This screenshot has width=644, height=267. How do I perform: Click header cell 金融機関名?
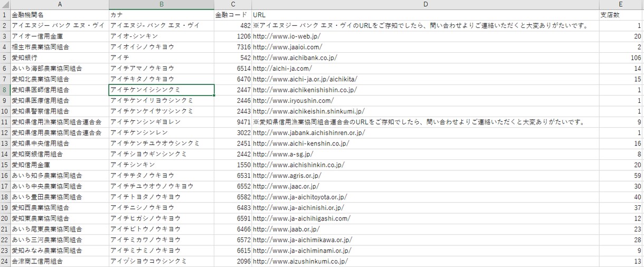[x=60, y=15]
